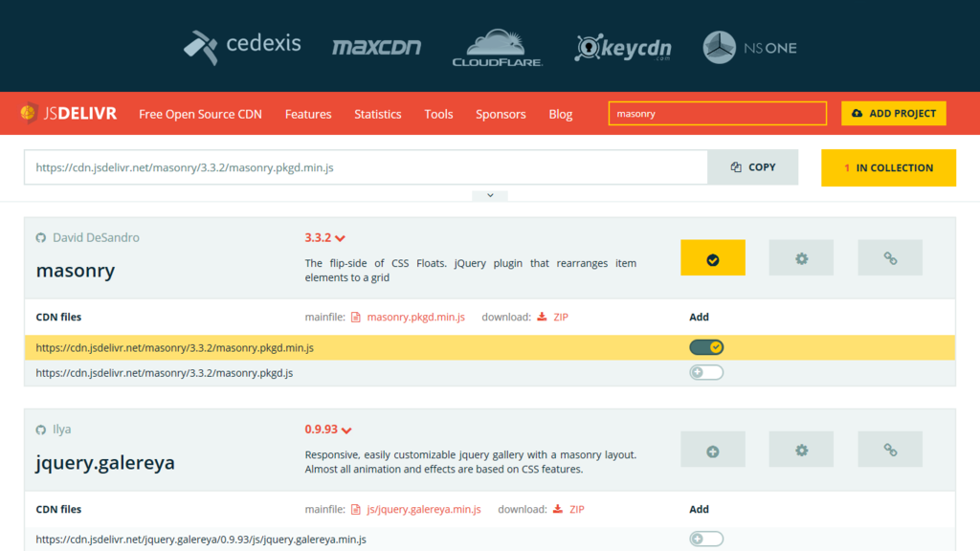Open the Sponsors menu item
This screenshot has height=551, width=980.
[501, 114]
